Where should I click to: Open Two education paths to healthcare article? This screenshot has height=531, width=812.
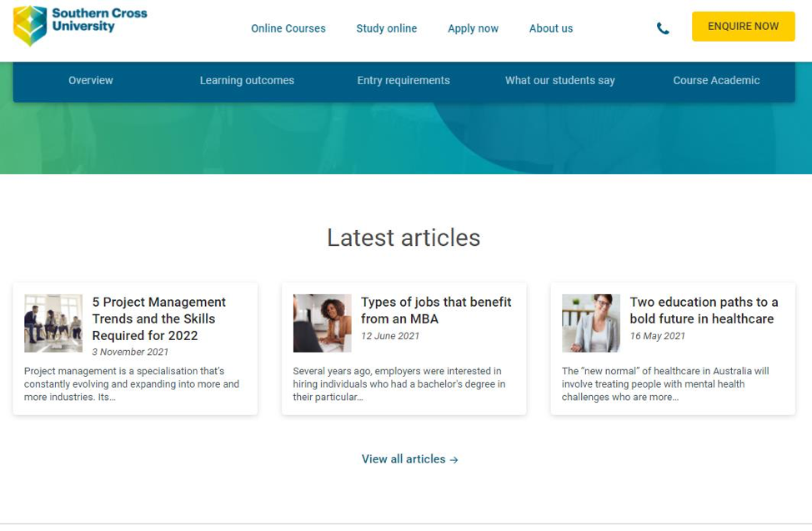pos(704,310)
